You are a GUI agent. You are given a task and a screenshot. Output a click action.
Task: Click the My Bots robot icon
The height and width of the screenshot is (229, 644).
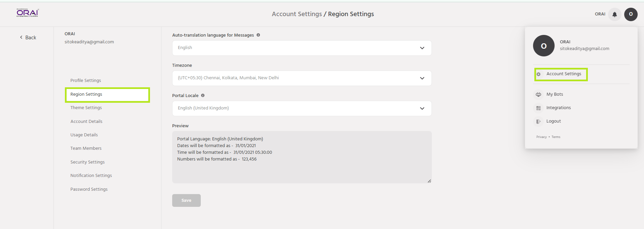pos(538,94)
